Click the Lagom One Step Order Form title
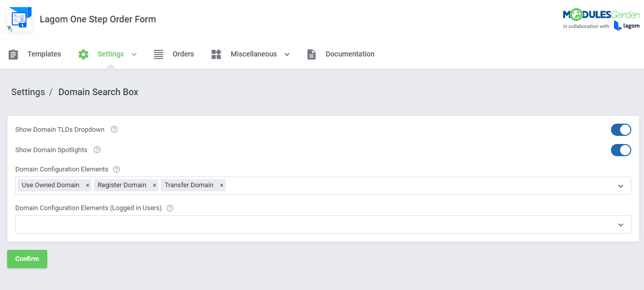This screenshot has width=644, height=290. coord(98,19)
